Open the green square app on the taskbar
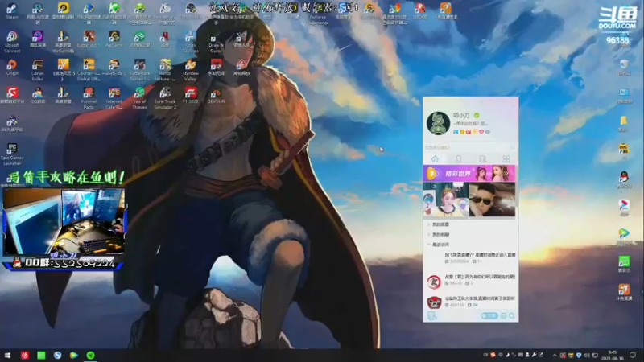 41,355
